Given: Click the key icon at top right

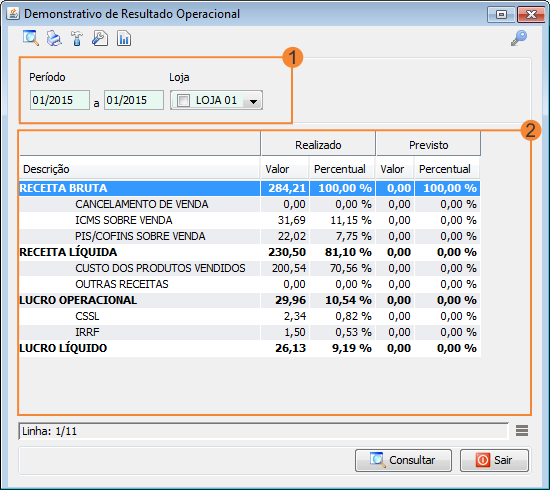Looking at the screenshot, I should point(519,38).
